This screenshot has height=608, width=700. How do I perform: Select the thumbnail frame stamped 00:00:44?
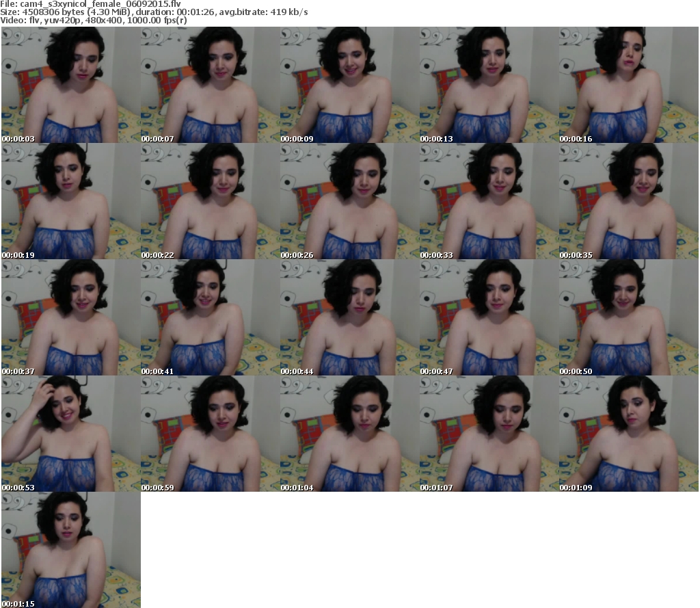tap(350, 317)
